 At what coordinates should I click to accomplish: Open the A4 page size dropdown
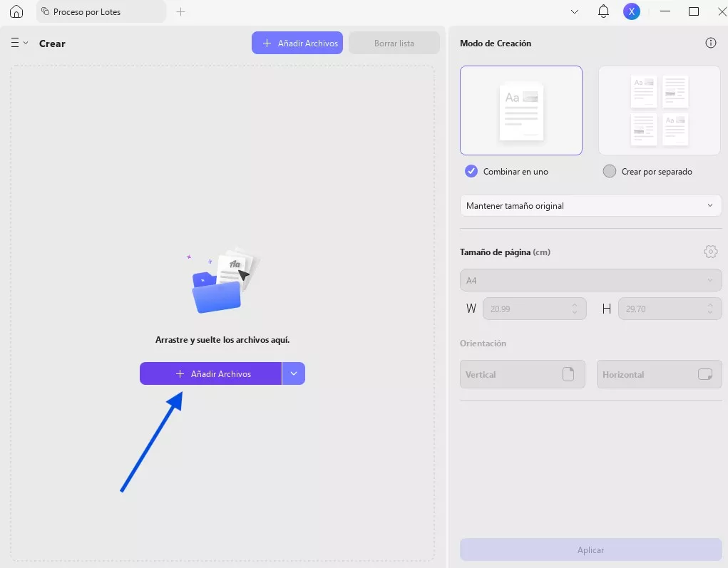tap(590, 280)
